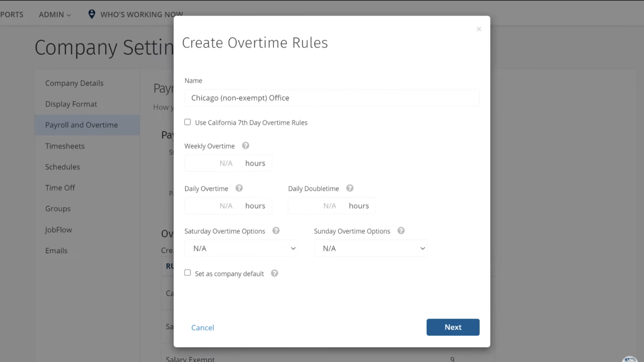Open Daily Overtime help icon

pos(239,188)
